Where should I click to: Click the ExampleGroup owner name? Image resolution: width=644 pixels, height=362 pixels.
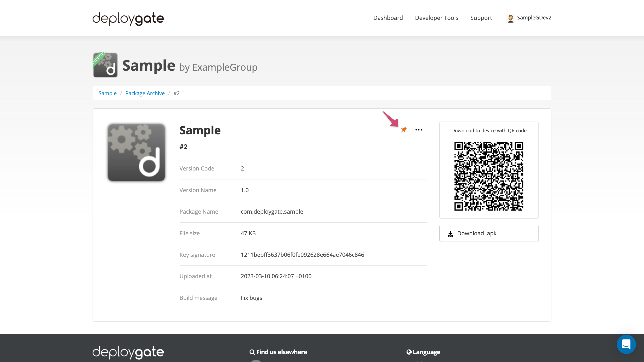[225, 67]
